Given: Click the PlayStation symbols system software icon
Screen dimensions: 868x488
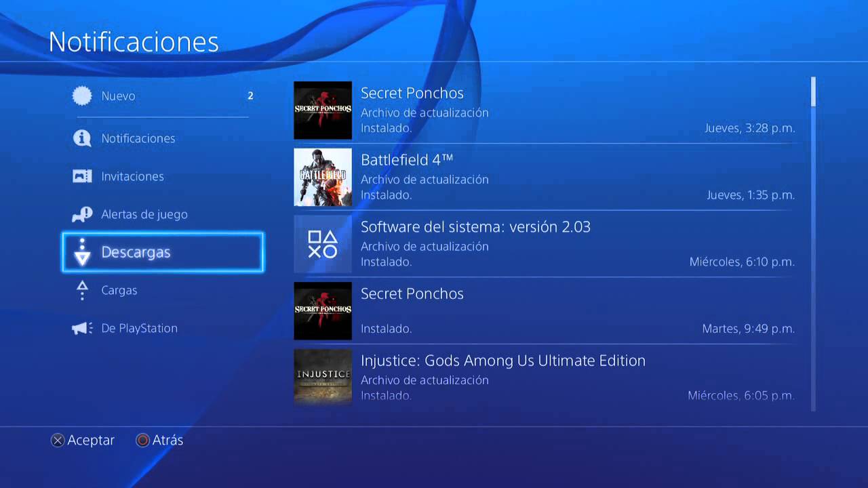Looking at the screenshot, I should (x=323, y=244).
